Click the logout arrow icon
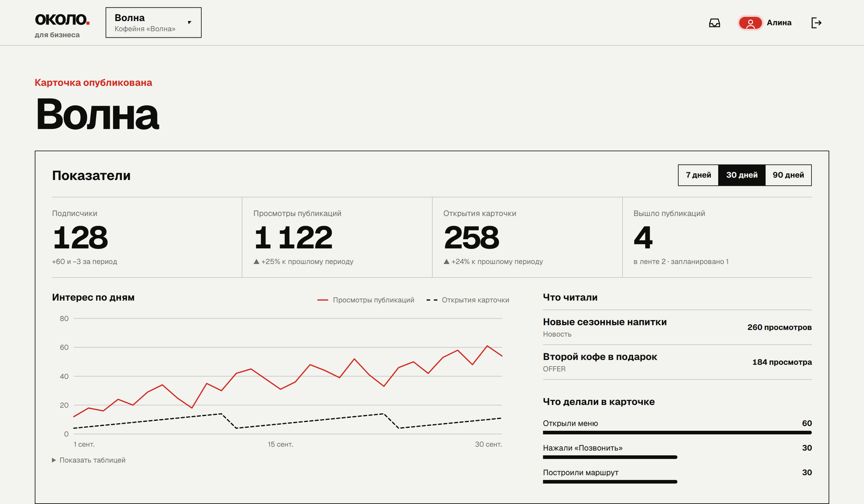 pyautogui.click(x=817, y=23)
